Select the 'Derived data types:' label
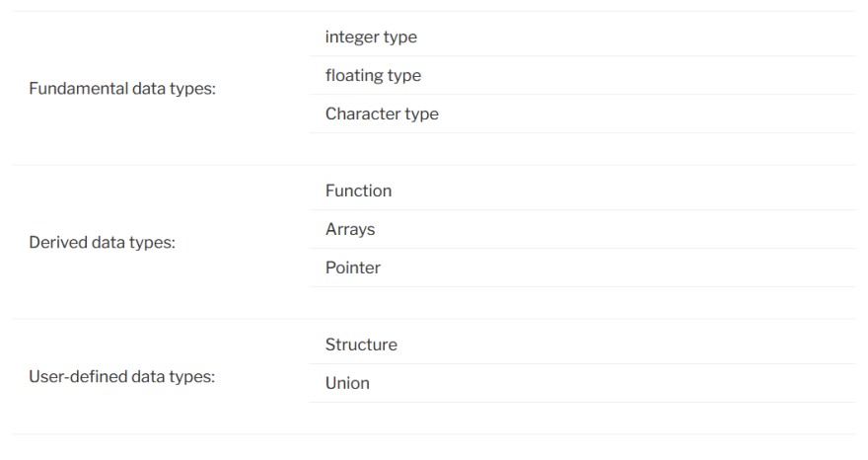 (x=102, y=243)
